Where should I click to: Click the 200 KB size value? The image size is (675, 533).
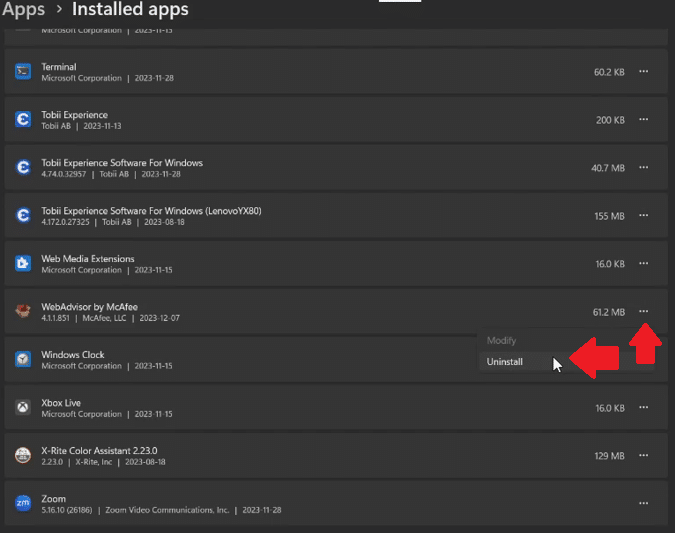pos(610,120)
